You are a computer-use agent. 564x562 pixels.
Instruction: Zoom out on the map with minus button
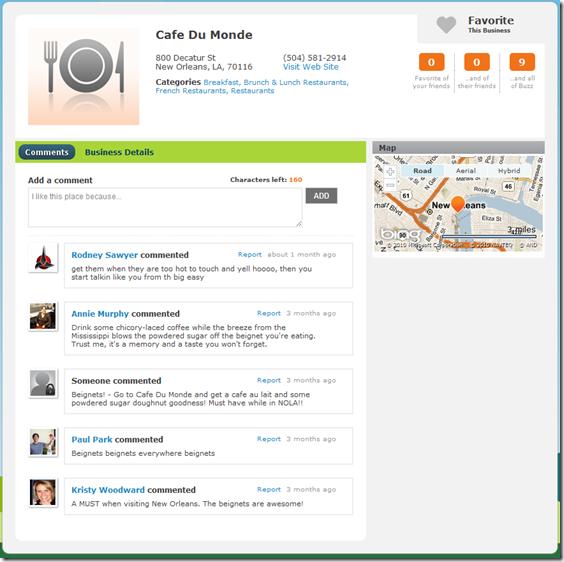(x=390, y=185)
